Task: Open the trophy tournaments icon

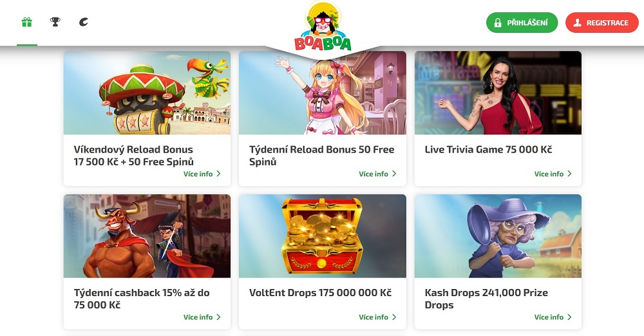Action: pyautogui.click(x=55, y=22)
